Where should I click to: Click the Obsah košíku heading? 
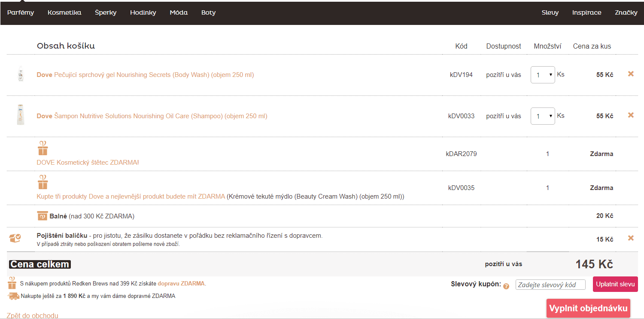click(x=66, y=46)
